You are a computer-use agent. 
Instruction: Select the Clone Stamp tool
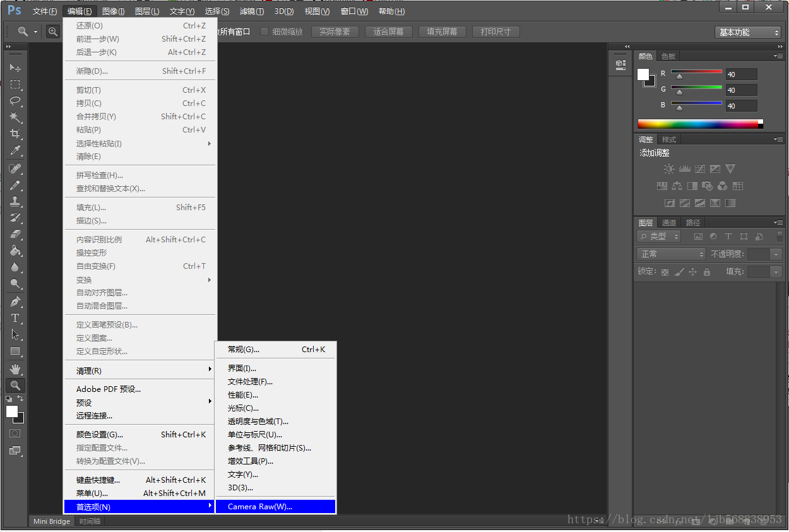[x=15, y=201]
